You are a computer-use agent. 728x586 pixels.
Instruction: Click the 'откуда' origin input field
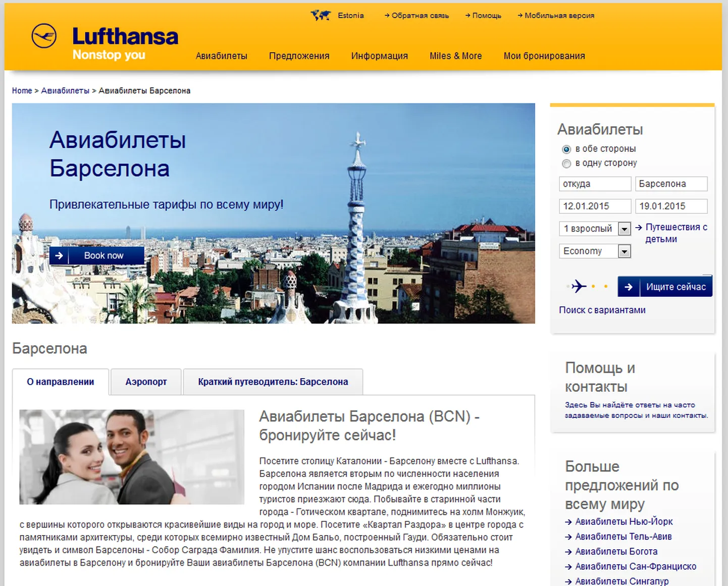click(x=595, y=184)
